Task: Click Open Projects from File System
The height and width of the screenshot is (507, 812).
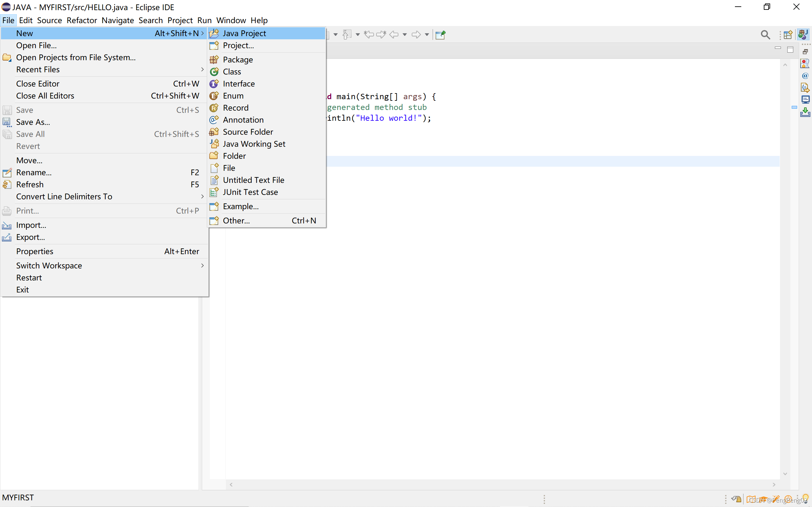Action: (76, 57)
